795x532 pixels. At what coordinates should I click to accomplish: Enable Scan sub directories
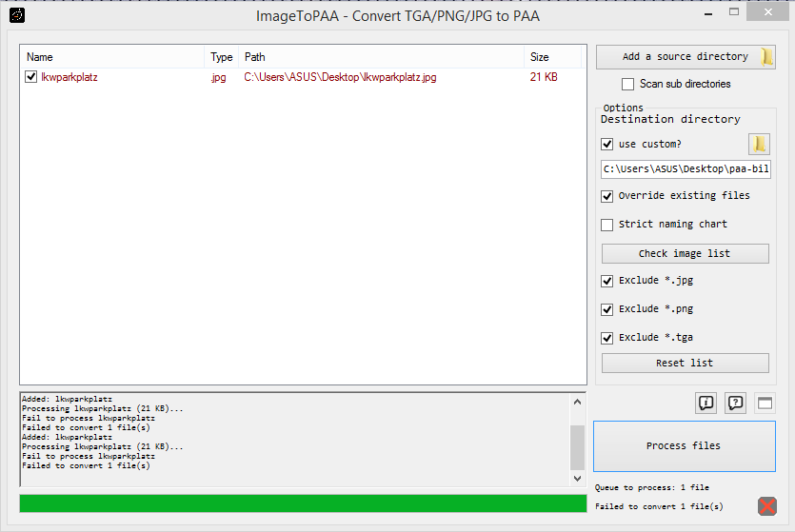627,84
